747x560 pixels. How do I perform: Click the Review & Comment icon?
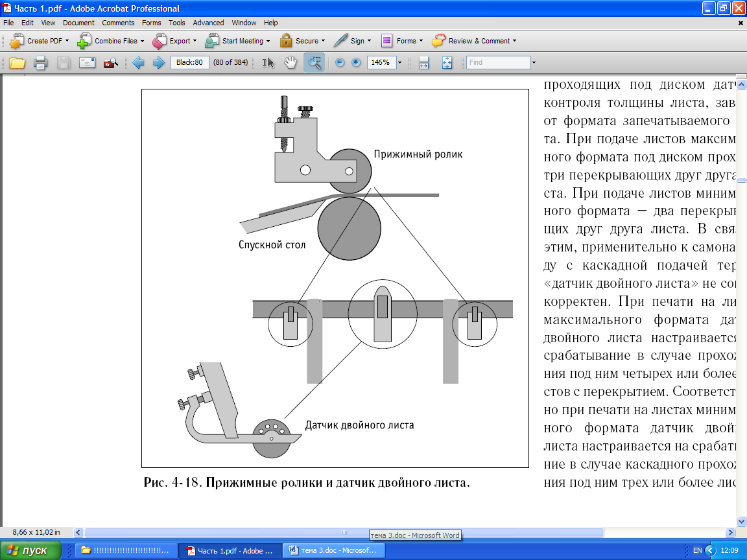[439, 41]
